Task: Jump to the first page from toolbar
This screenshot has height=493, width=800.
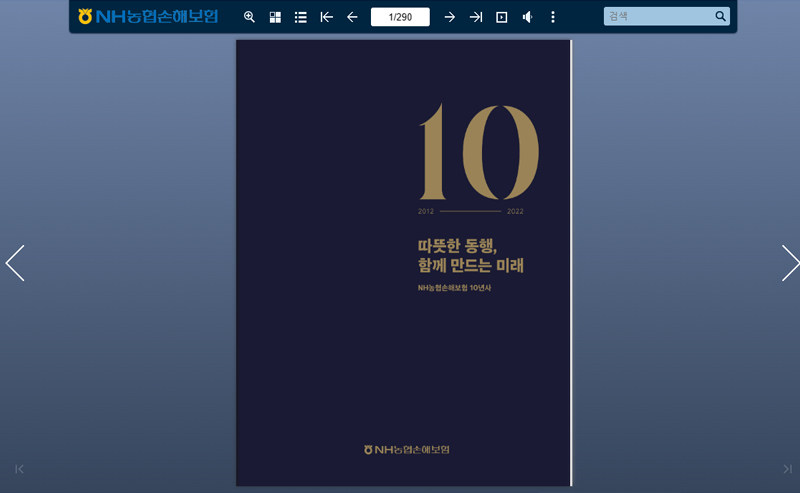Action: (x=327, y=17)
